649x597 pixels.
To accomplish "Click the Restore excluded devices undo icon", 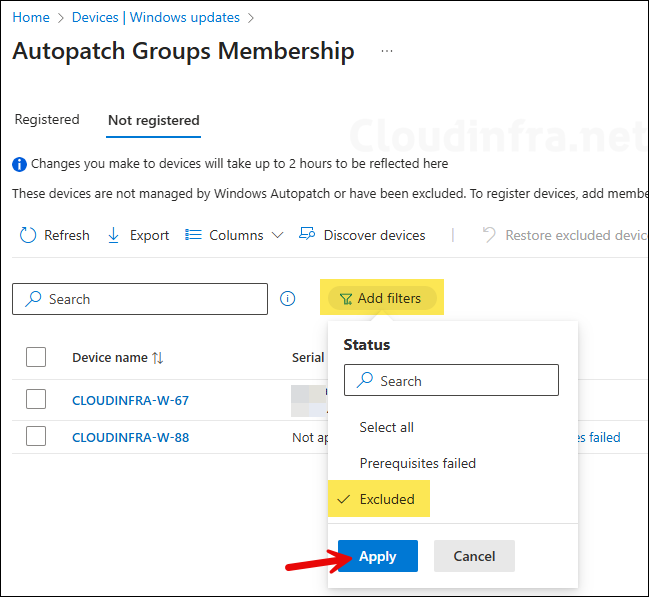I will coord(489,235).
